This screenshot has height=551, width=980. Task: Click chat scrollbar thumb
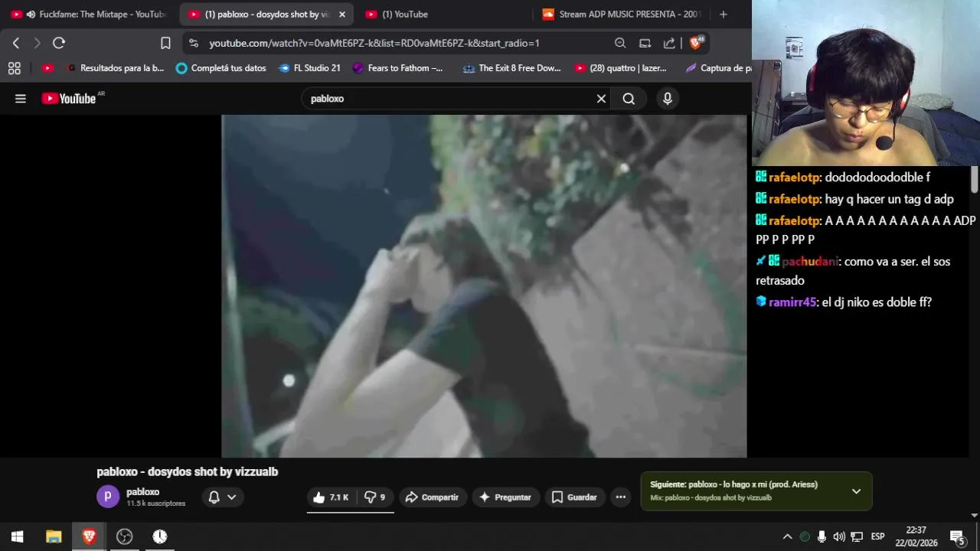[x=975, y=180]
